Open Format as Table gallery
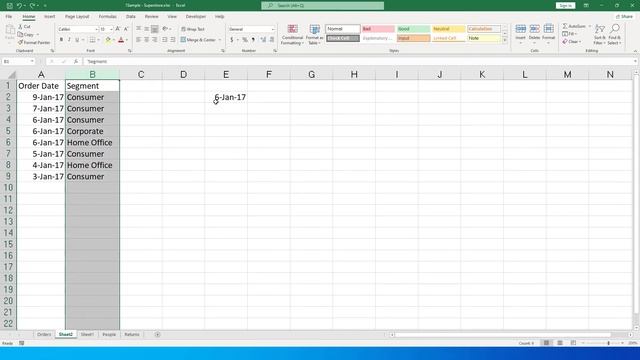 (x=314, y=34)
